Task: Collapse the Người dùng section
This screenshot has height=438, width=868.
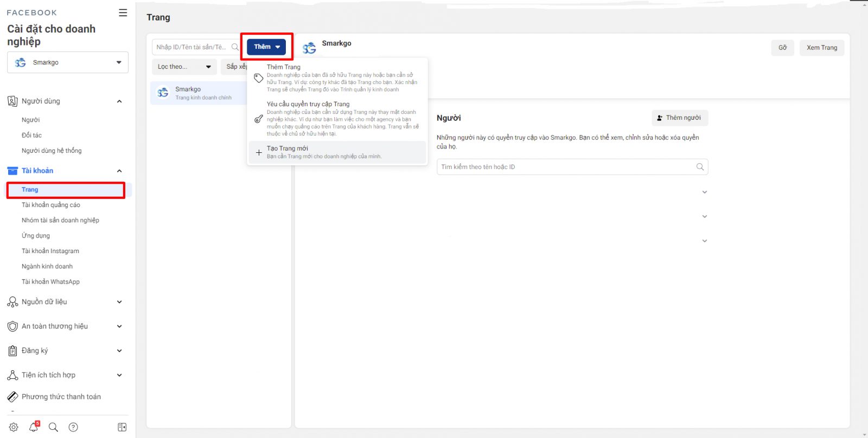Action: click(x=119, y=101)
